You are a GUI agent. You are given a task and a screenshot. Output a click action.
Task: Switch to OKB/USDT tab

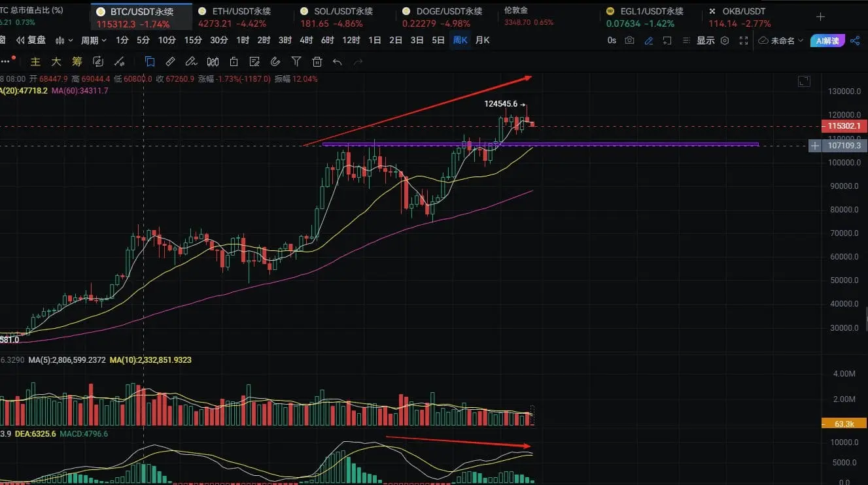740,17
